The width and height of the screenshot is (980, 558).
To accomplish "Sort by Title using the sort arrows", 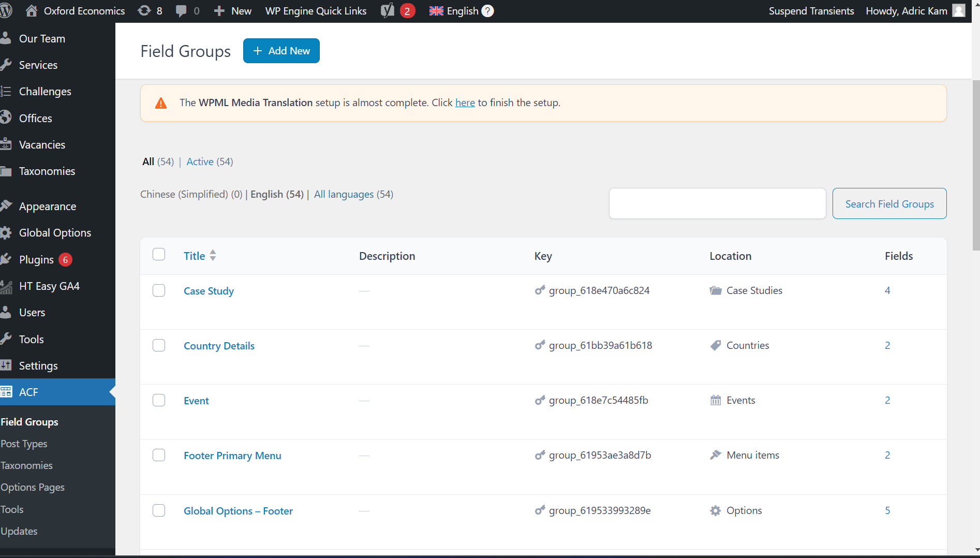I will [213, 255].
